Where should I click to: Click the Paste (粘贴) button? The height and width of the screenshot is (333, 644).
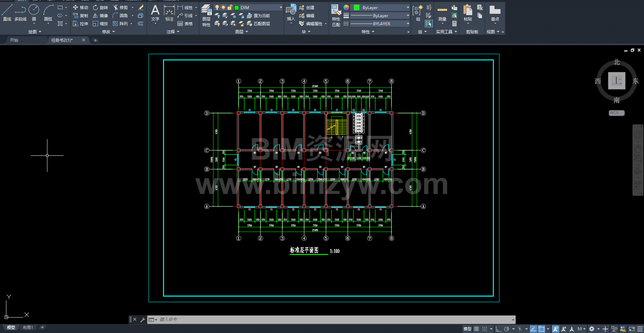468,13
